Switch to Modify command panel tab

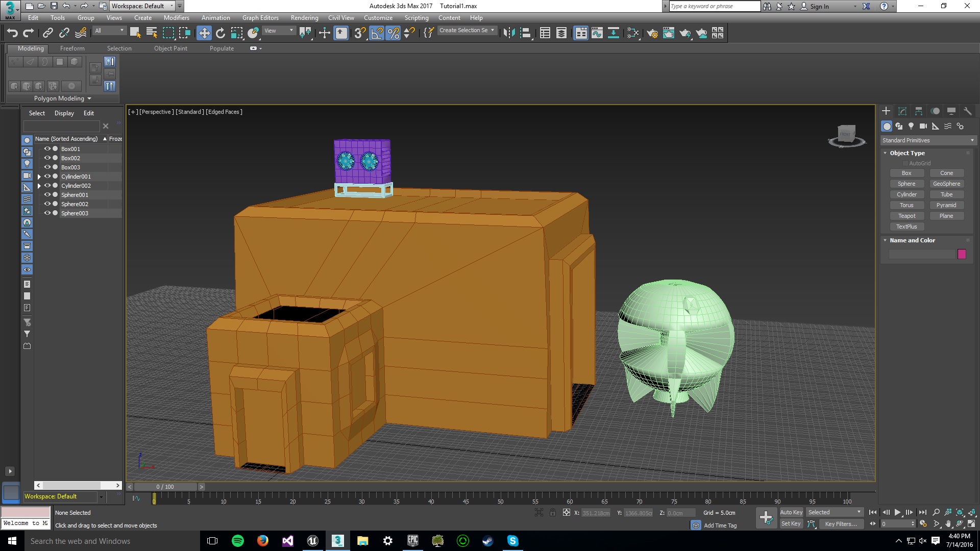pos(902,111)
